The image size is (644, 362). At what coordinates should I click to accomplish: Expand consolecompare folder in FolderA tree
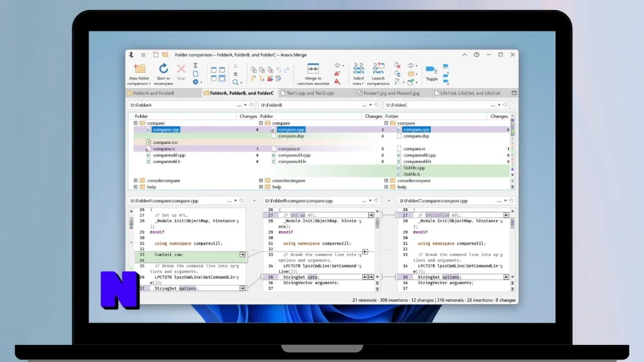(x=136, y=180)
